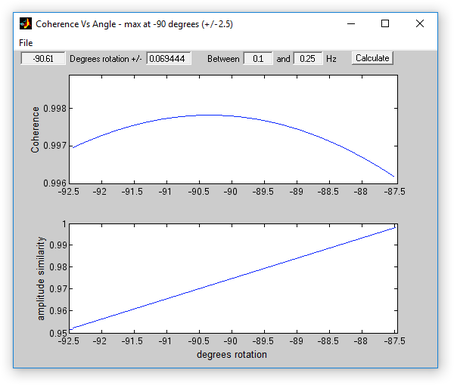Select the rotation angle field showing -90.61
454x385 pixels.
[x=43, y=59]
